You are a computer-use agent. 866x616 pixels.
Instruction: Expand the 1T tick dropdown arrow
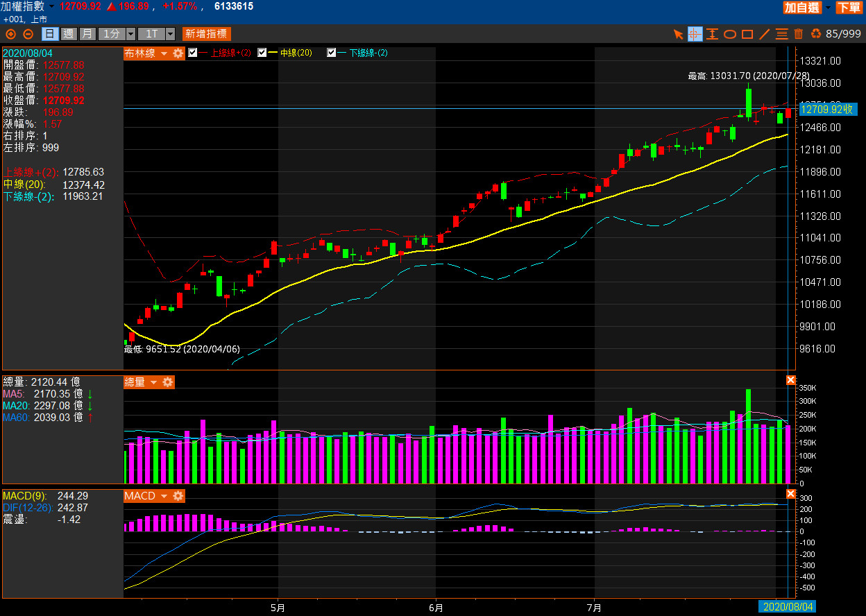click(170, 34)
